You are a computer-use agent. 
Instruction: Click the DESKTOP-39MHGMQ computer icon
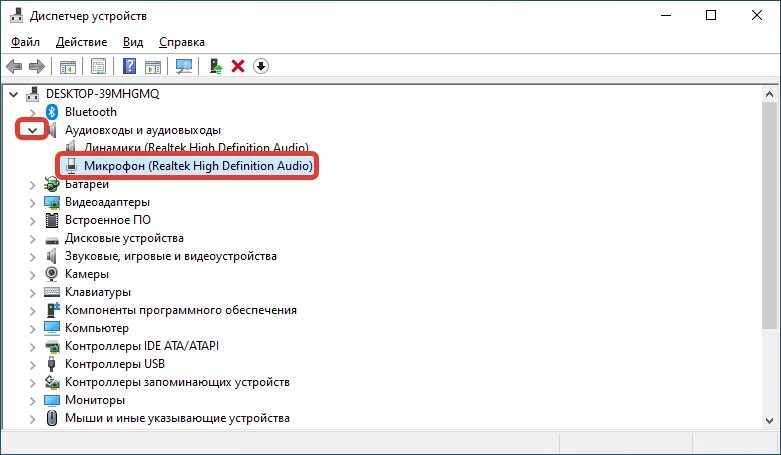pos(33,94)
